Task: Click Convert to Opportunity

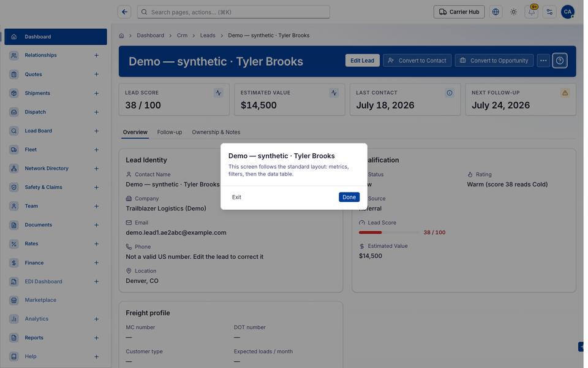Action: pyautogui.click(x=494, y=61)
